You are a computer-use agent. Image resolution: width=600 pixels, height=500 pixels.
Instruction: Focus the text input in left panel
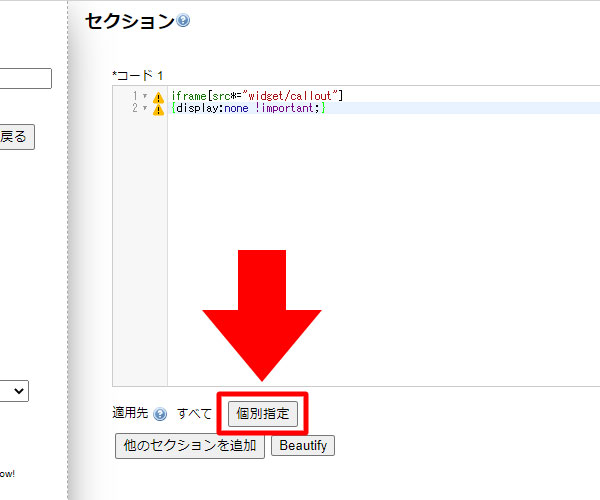[25, 78]
